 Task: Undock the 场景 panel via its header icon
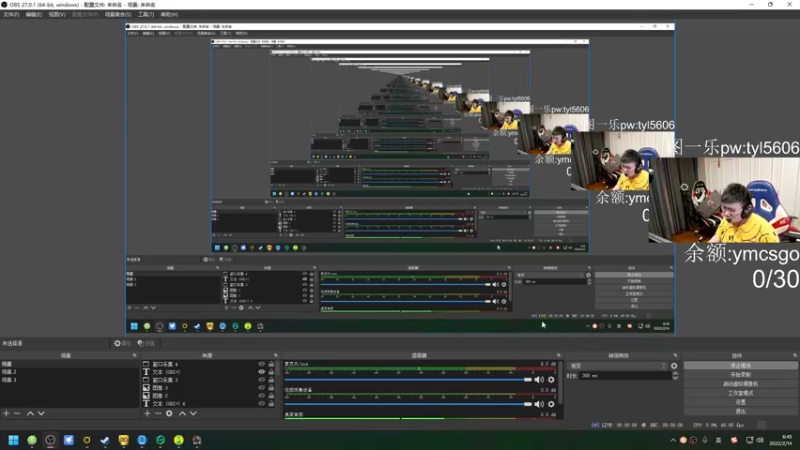(x=135, y=355)
